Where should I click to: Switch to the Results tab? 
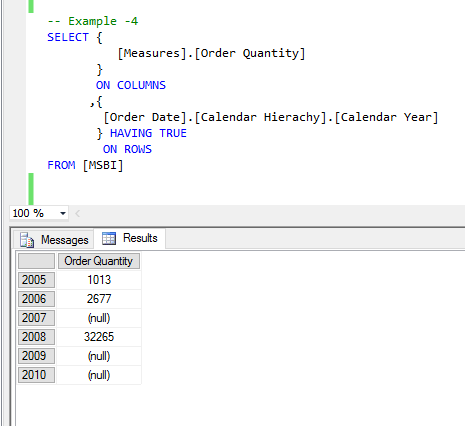130,238
